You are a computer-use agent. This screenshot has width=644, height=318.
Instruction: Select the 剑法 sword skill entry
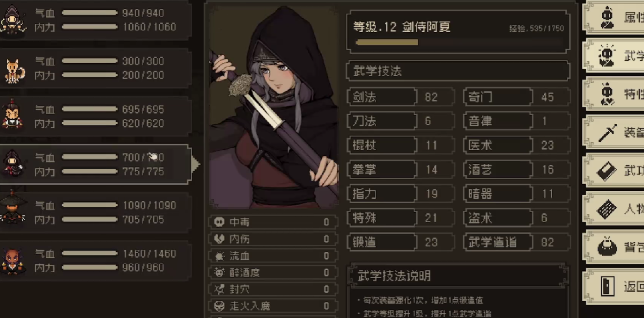(x=401, y=97)
